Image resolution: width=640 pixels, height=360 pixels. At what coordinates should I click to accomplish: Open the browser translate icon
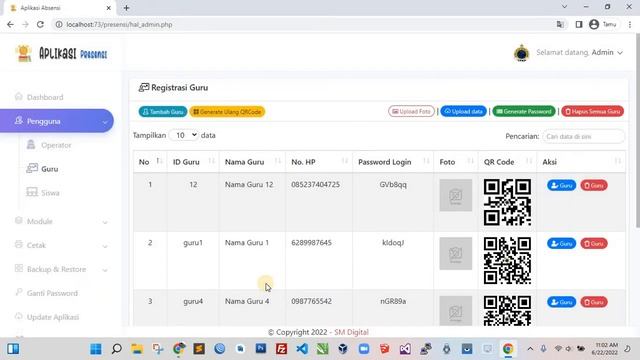[560, 24]
